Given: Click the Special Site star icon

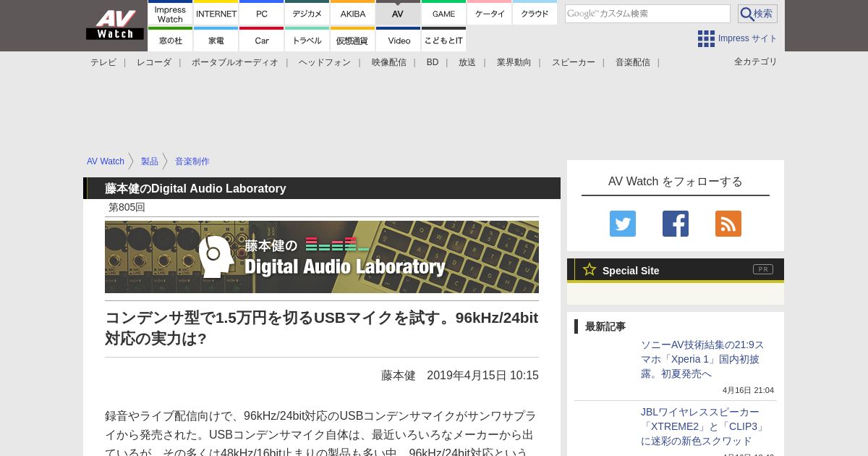Looking at the screenshot, I should (x=590, y=269).
